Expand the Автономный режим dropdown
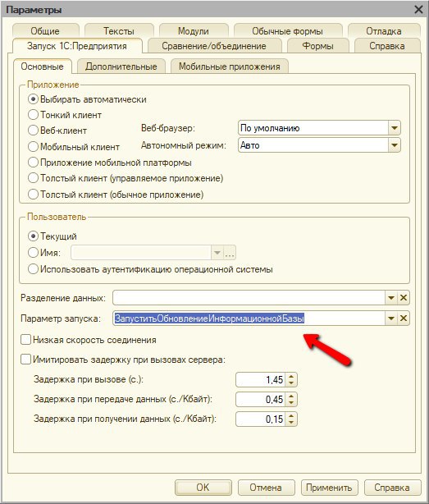Image resolution: width=429 pixels, height=504 pixels. tap(395, 145)
